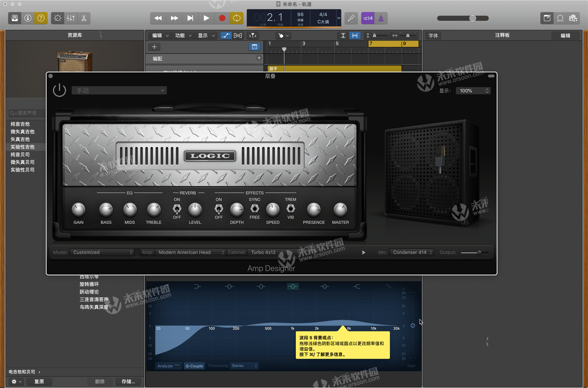
Task: Open the Note Pad icon
Action: click(547, 18)
